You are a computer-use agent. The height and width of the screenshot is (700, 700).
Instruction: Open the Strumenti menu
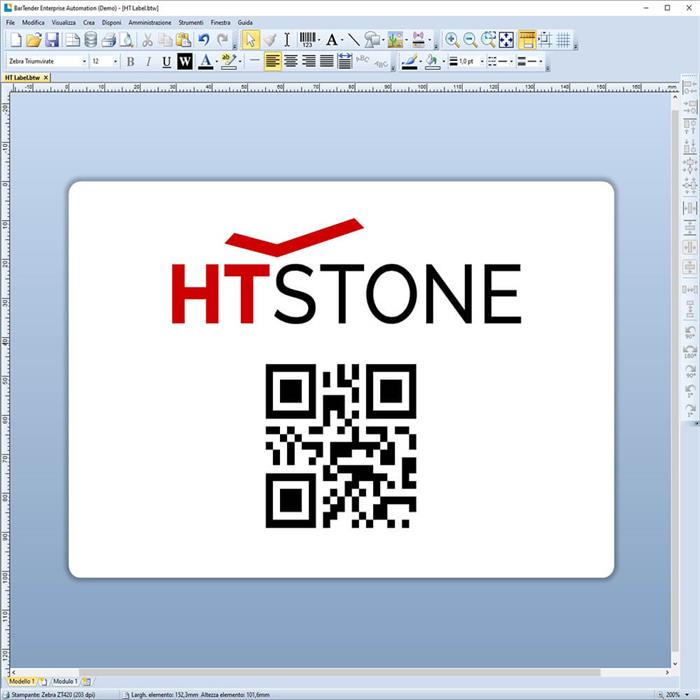(191, 22)
